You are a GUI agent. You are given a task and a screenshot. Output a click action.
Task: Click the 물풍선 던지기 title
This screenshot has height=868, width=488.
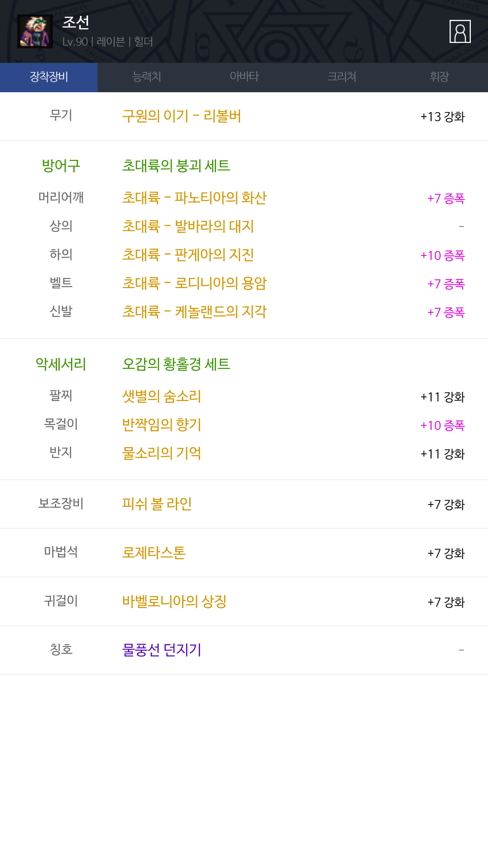pos(162,650)
